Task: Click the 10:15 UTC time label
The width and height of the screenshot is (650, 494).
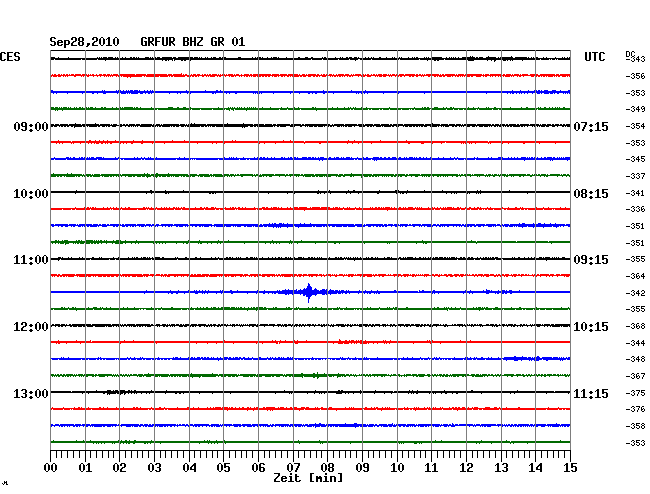Action: click(x=591, y=327)
